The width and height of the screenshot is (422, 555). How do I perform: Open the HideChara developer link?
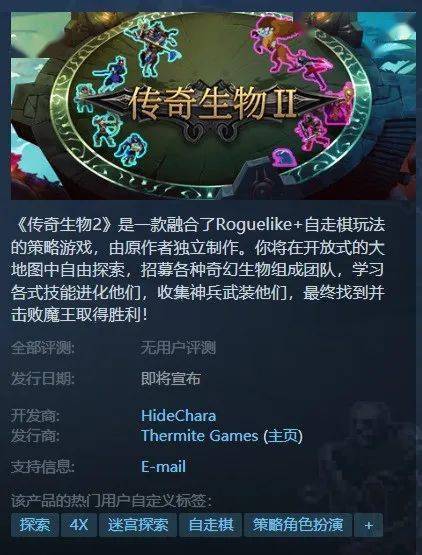178,416
